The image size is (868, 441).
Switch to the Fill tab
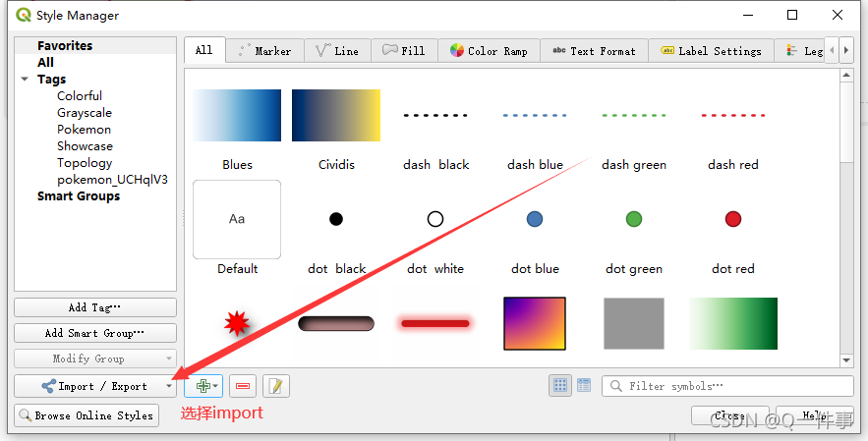(x=404, y=51)
